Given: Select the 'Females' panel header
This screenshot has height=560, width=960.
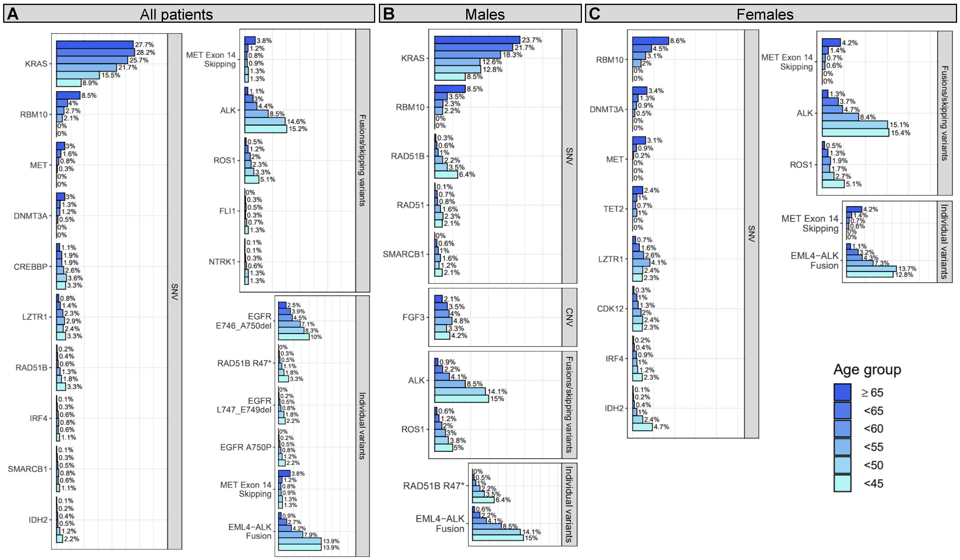Looking at the screenshot, I should (771, 14).
